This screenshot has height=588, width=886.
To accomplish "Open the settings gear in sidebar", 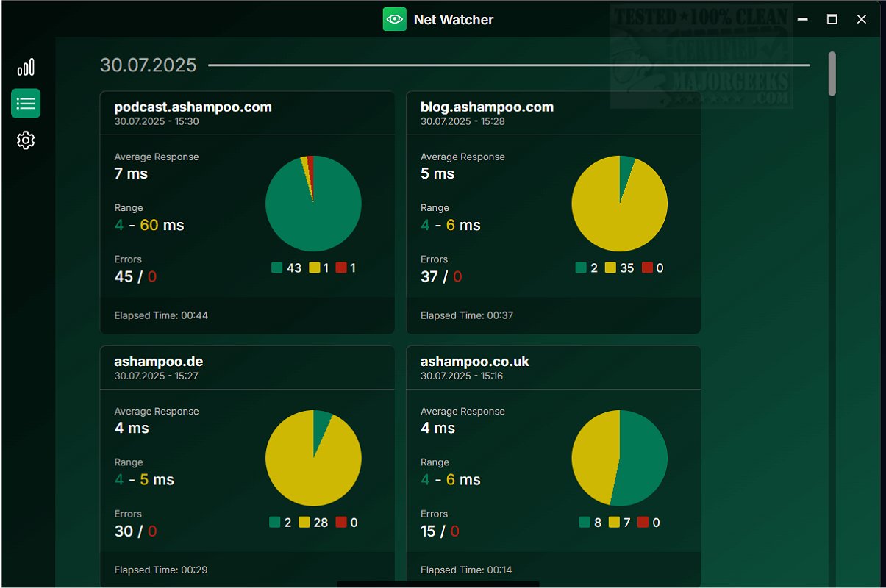I will point(26,140).
